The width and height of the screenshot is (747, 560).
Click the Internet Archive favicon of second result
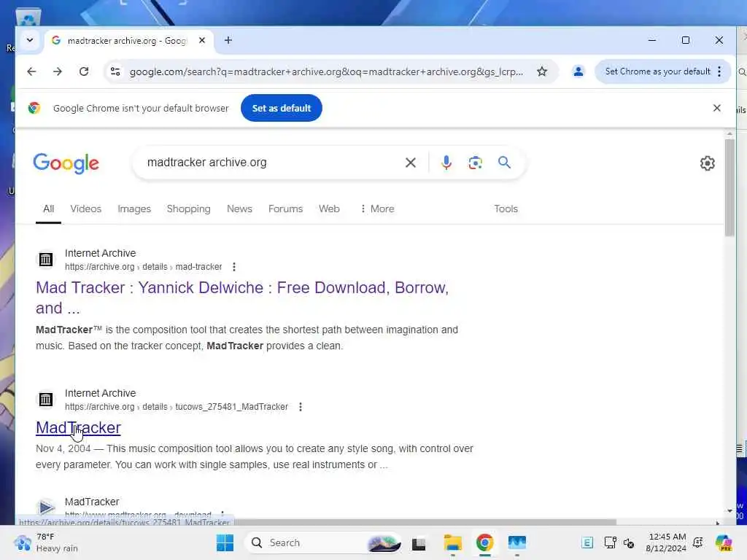pos(46,400)
